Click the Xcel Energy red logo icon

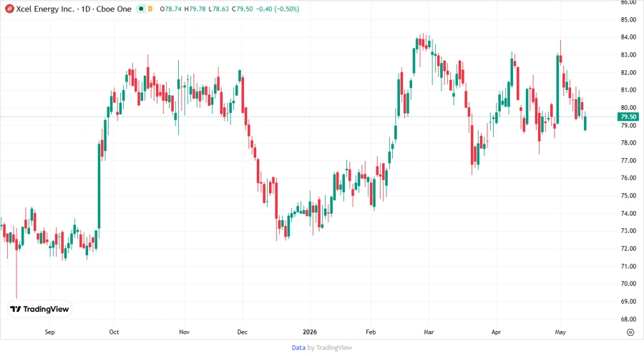coord(9,9)
